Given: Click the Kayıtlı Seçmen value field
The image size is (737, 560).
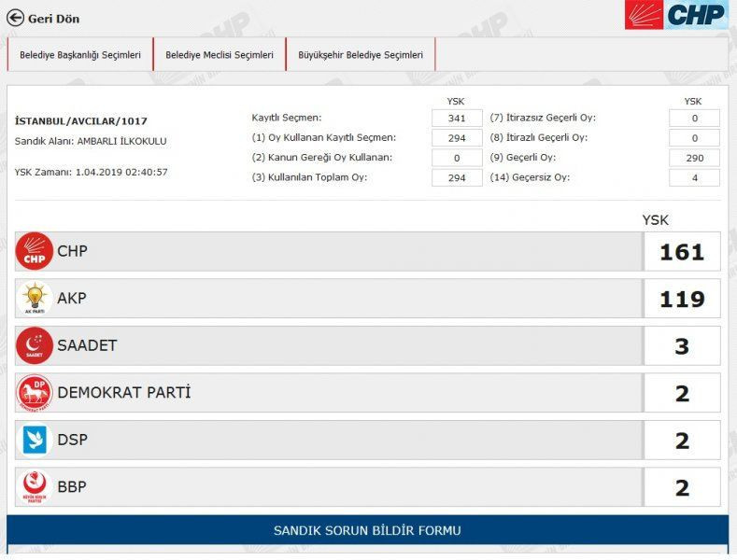Looking at the screenshot, I should 457,118.
